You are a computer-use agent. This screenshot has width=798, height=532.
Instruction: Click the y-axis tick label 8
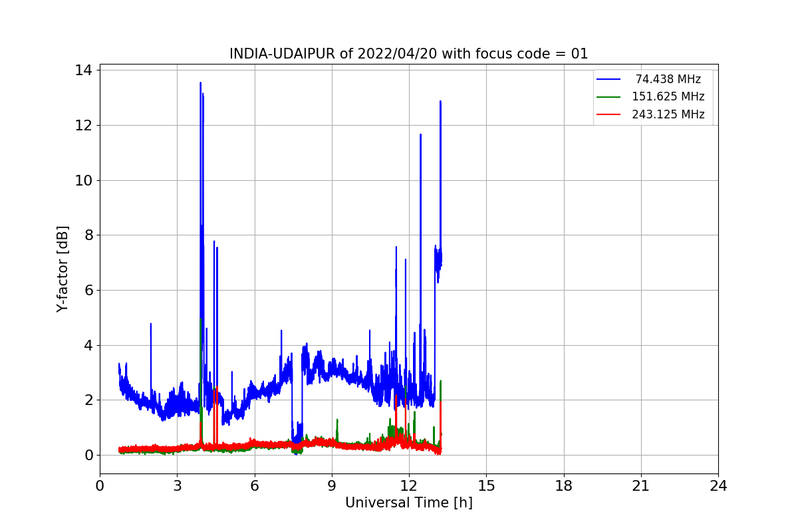click(89, 235)
